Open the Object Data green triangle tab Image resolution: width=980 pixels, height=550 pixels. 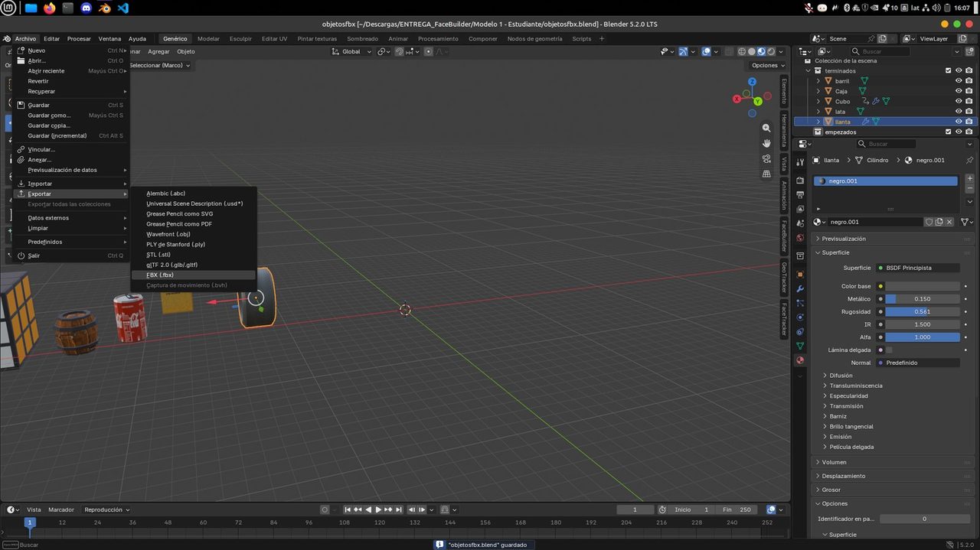(x=800, y=346)
